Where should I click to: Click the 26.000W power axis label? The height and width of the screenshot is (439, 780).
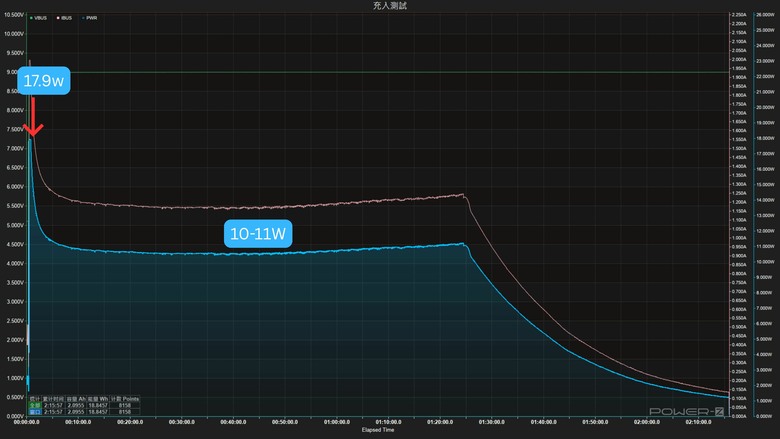765,15
